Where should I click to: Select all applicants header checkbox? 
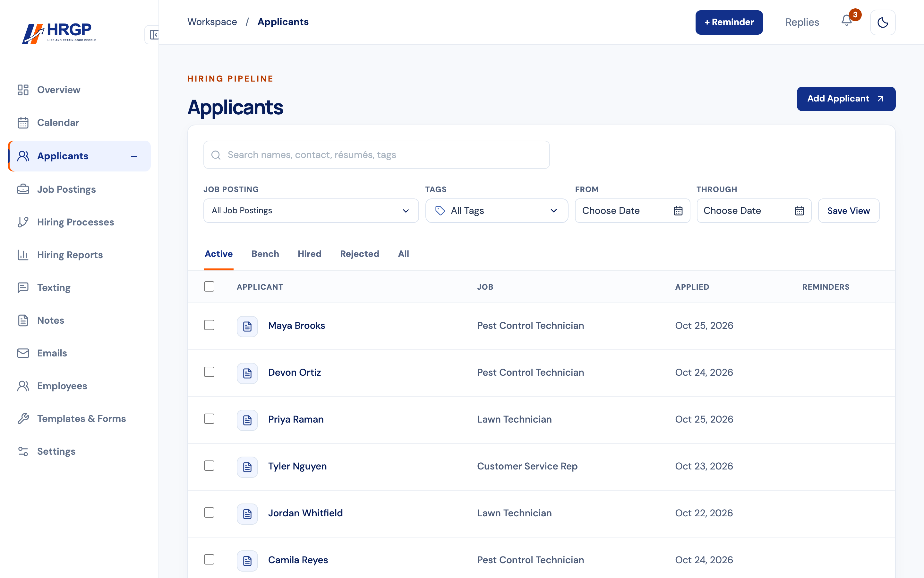click(209, 286)
